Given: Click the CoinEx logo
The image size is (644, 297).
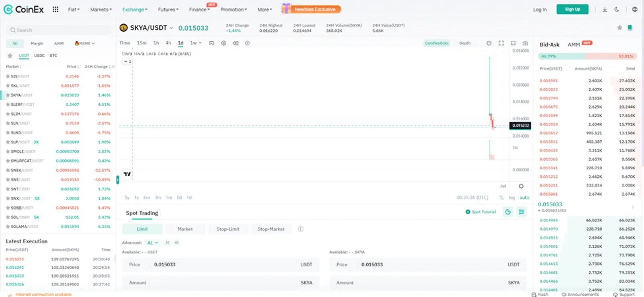Looking at the screenshot, I should (24, 9).
